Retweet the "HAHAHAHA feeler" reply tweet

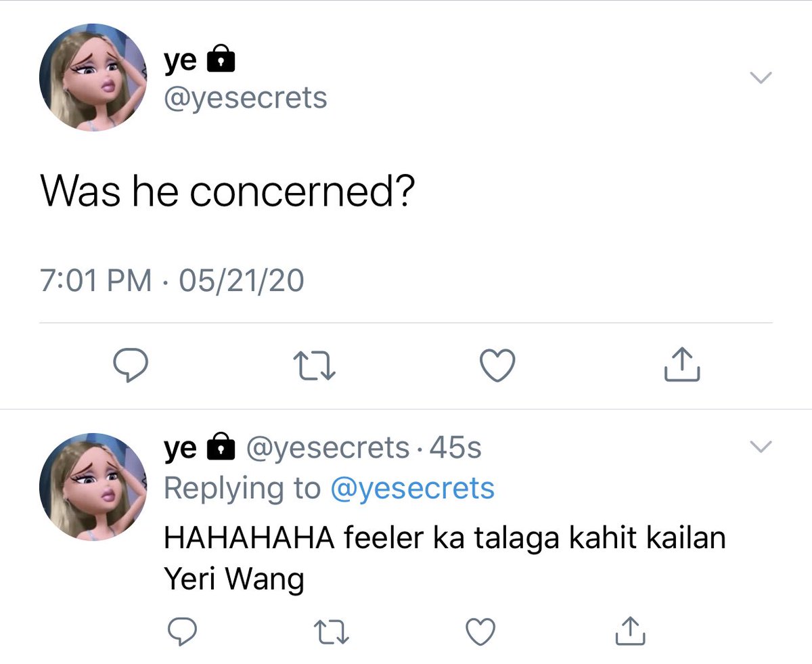click(332, 631)
